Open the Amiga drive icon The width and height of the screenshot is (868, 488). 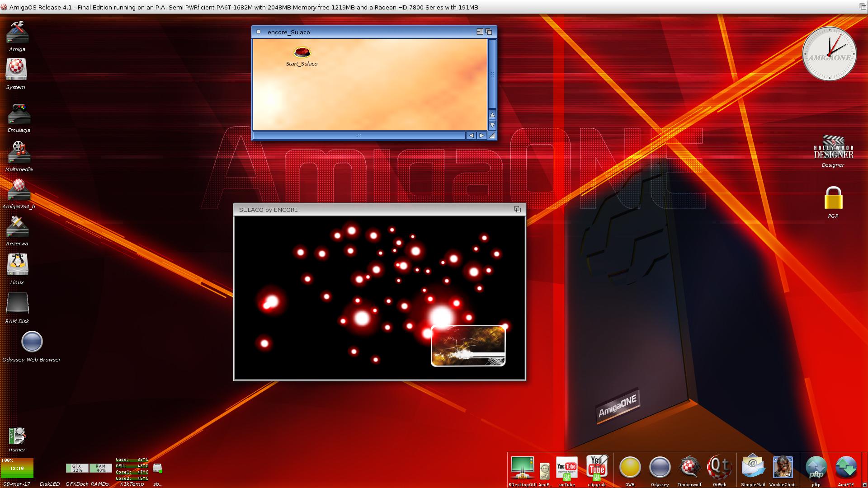(x=17, y=33)
